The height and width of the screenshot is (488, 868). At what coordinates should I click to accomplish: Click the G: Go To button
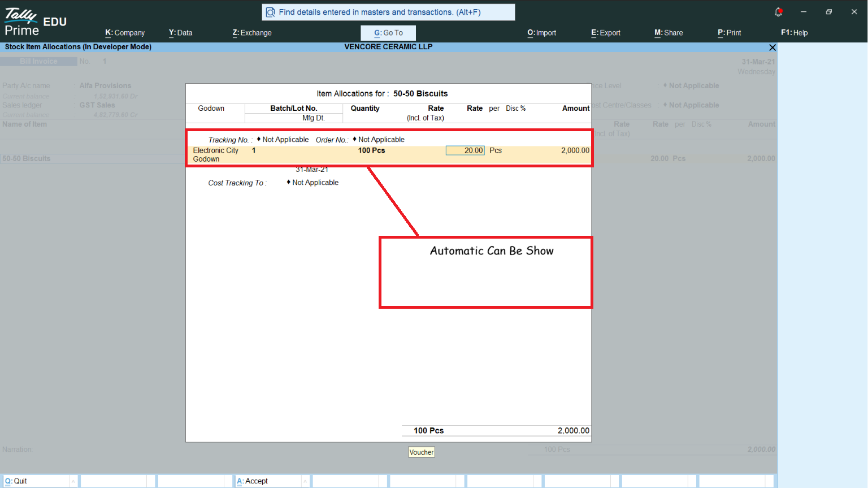(x=388, y=33)
